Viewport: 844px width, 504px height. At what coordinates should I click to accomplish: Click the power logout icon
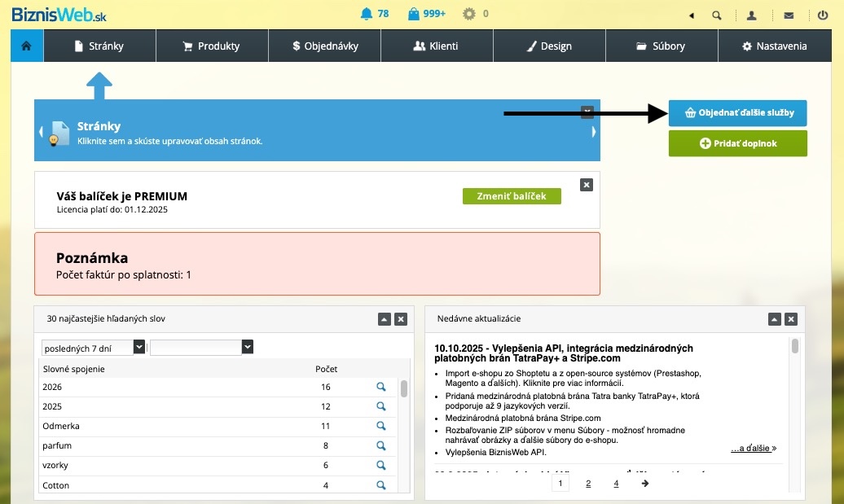823,15
